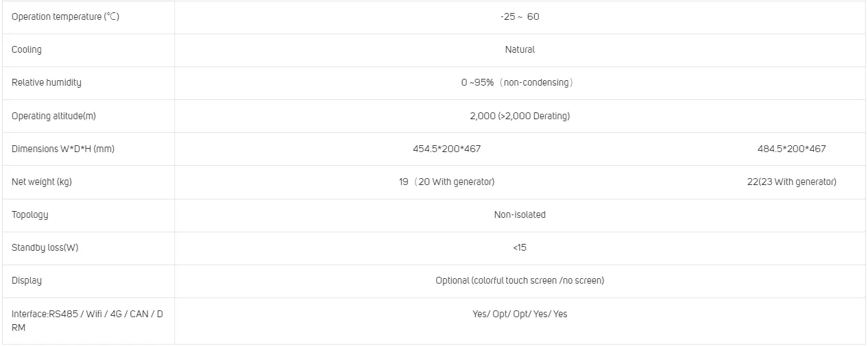This screenshot has height=346, width=868.
Task: Select the 22(23 With generator) weight
Action: 791,182
